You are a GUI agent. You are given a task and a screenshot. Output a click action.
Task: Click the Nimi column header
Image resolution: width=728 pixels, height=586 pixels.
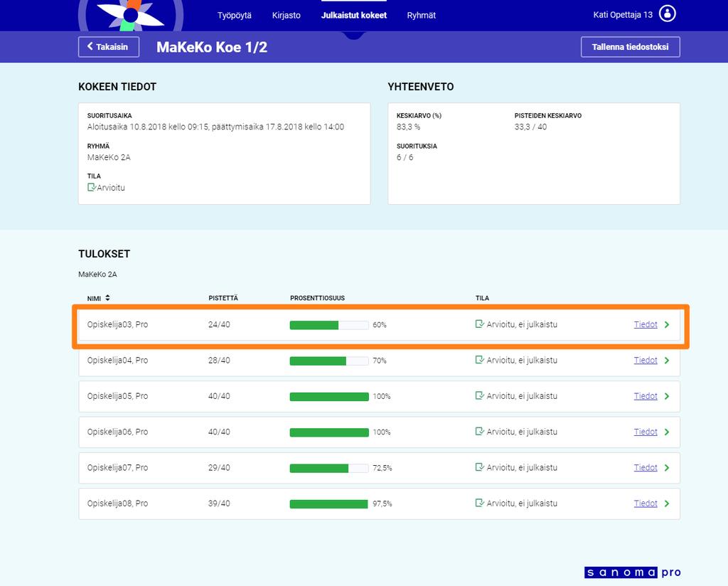point(95,298)
